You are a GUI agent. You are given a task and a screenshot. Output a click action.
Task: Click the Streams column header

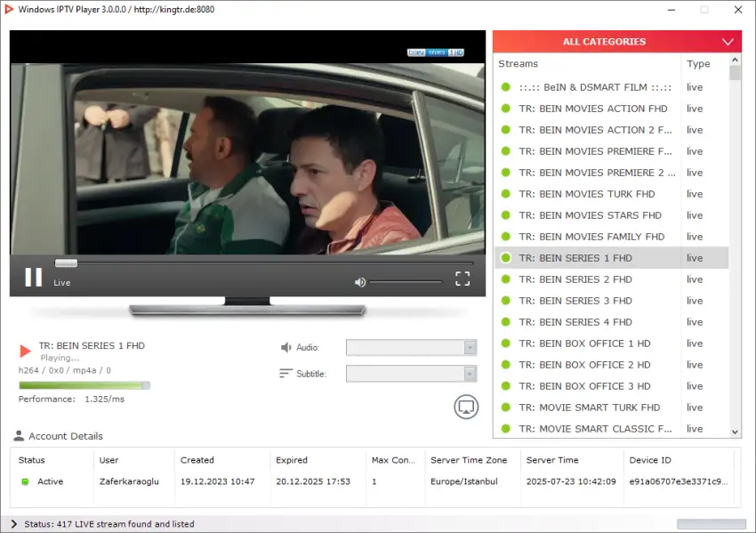click(x=518, y=64)
